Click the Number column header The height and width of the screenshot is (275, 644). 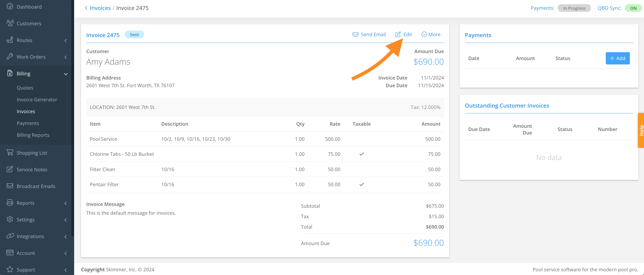607,129
